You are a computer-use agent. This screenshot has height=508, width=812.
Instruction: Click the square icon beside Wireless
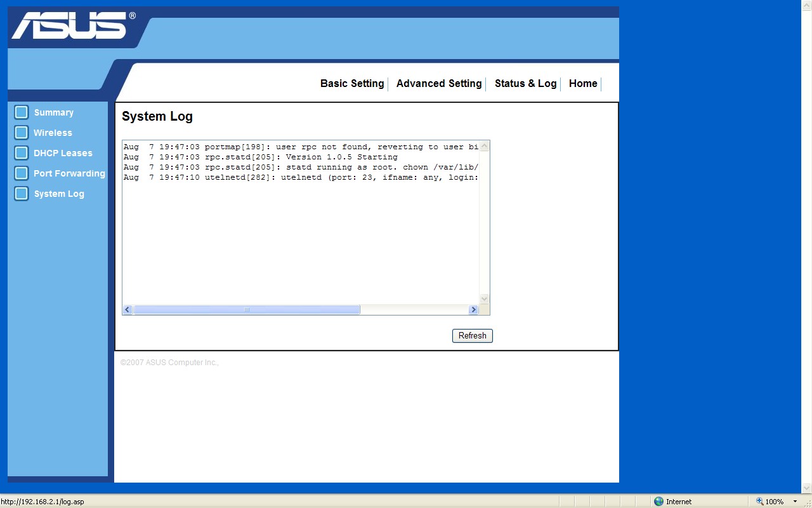coord(22,133)
